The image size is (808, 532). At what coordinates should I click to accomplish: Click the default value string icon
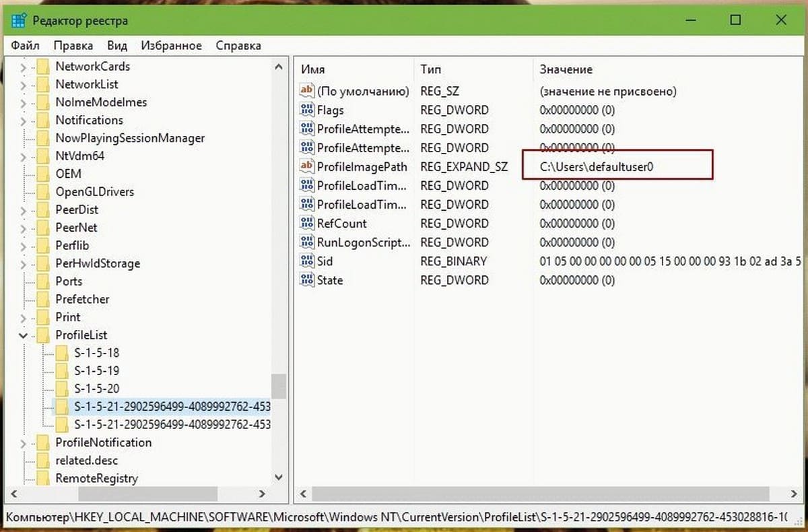pyautogui.click(x=307, y=91)
